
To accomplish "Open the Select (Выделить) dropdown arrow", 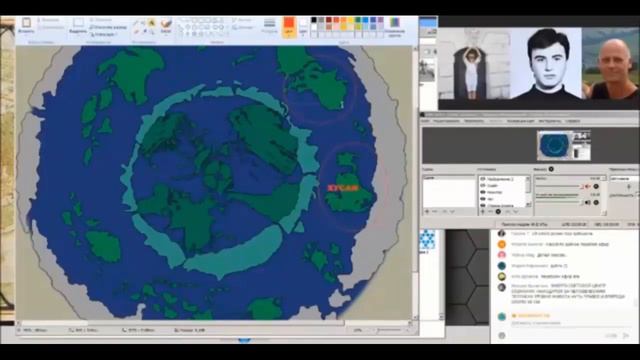I will (x=78, y=35).
